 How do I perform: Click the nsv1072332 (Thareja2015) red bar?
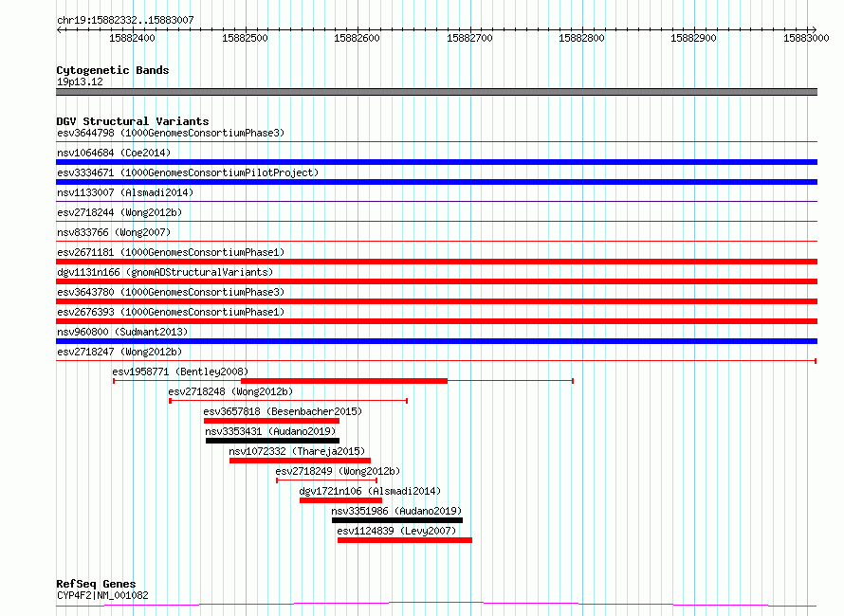pos(300,461)
